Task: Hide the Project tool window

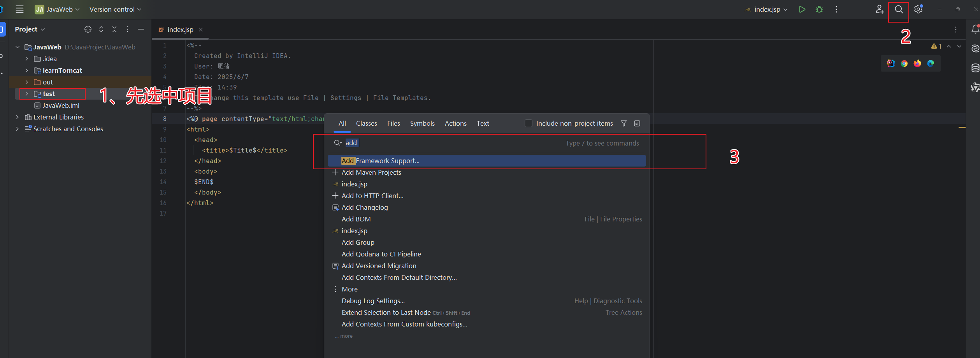Action: tap(141, 29)
